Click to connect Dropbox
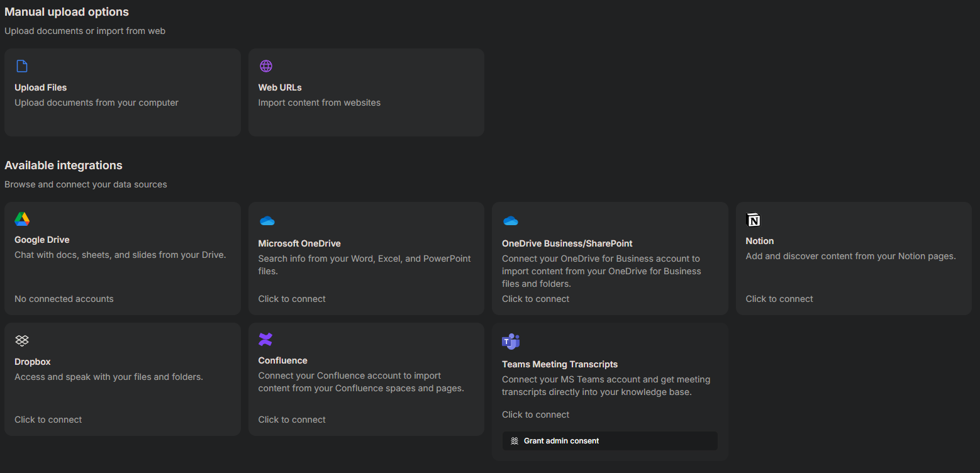Screen dimensions: 980x473 coord(48,420)
